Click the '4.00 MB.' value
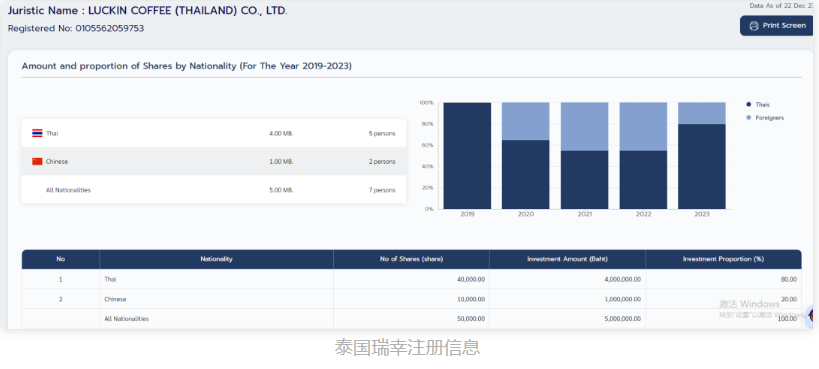This screenshot has height=369, width=819. click(x=281, y=134)
